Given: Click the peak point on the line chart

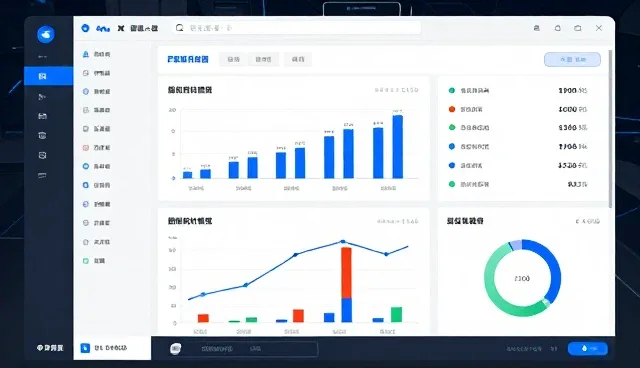Looking at the screenshot, I should tap(343, 242).
